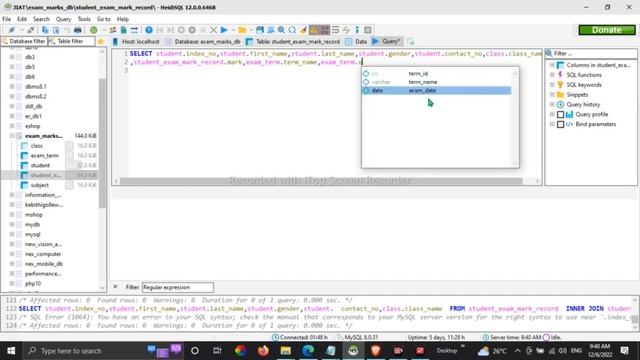Click the favorites star icon
640x360 pixels.
click(101, 42)
